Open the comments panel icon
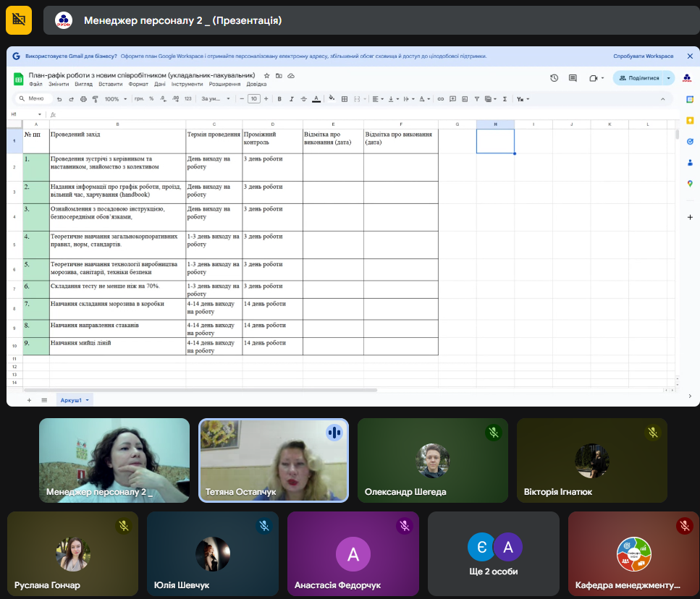 point(573,78)
